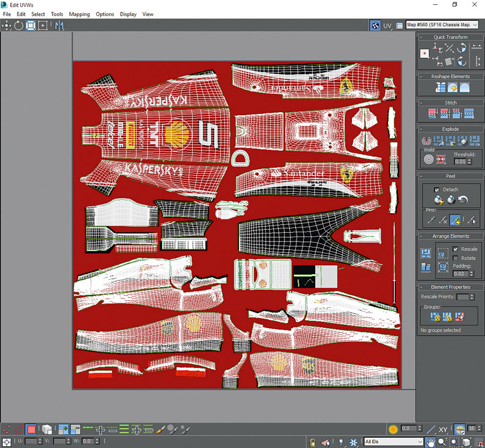The image size is (485, 448).
Task: Collapse the Arrange Elements rollout
Action: [x=421, y=236]
